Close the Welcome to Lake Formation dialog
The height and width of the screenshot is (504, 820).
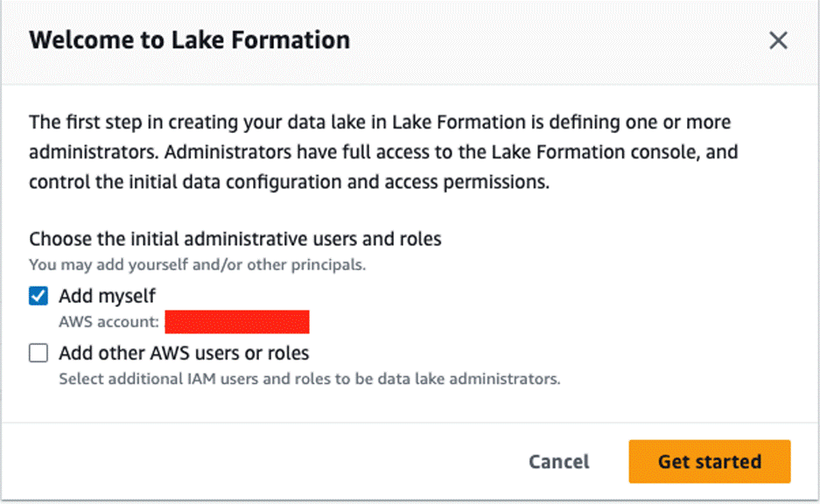pyautogui.click(x=777, y=40)
